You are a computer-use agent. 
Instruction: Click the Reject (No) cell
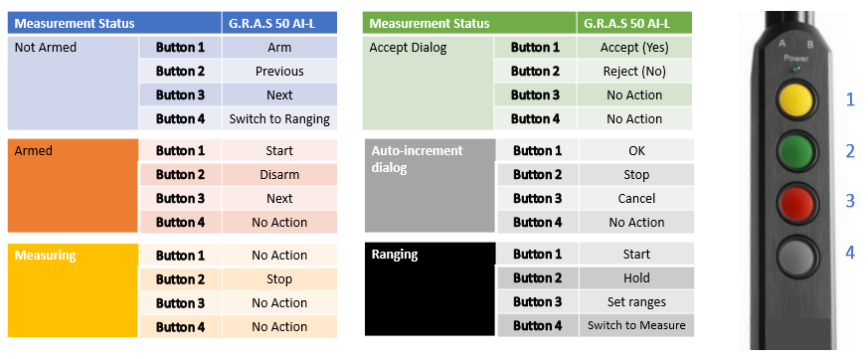click(x=634, y=72)
